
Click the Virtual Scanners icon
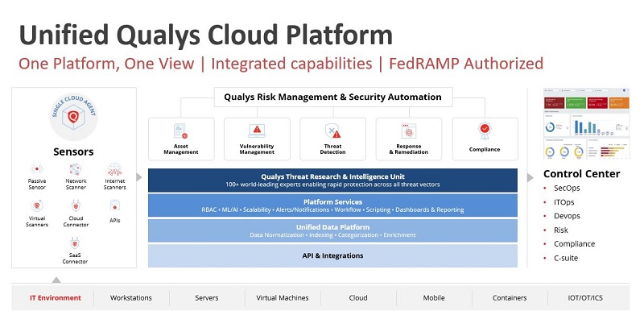click(37, 206)
